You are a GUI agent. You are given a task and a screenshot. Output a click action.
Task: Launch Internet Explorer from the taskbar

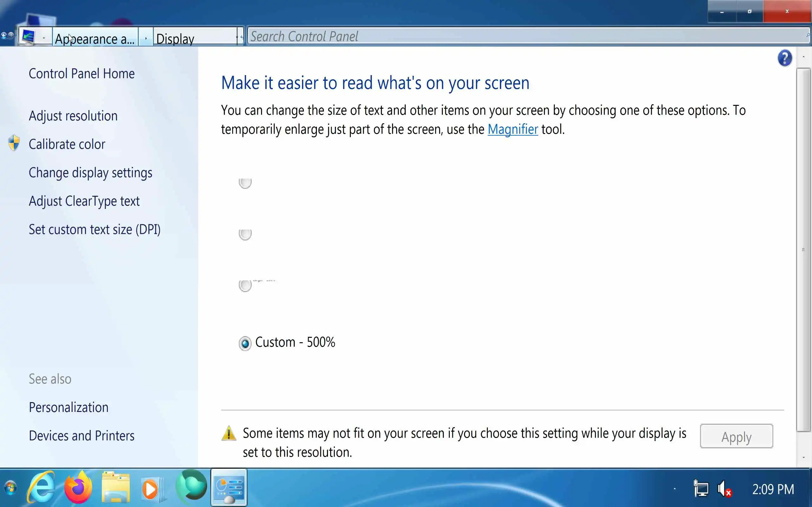pyautogui.click(x=42, y=488)
